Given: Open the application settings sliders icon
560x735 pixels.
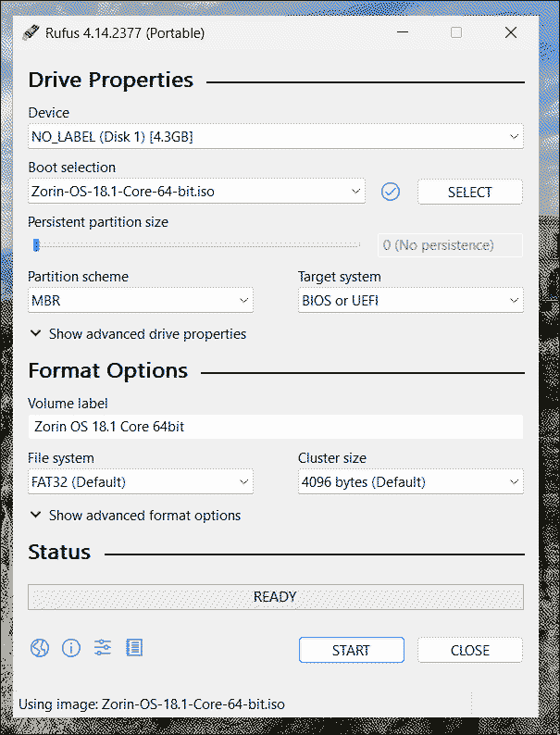Looking at the screenshot, I should click(x=103, y=648).
